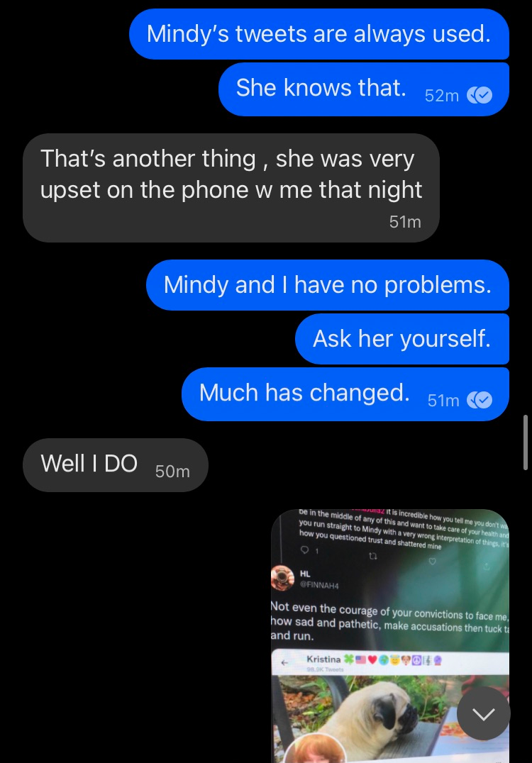Click read receipt checkmark beside 52m

480,95
